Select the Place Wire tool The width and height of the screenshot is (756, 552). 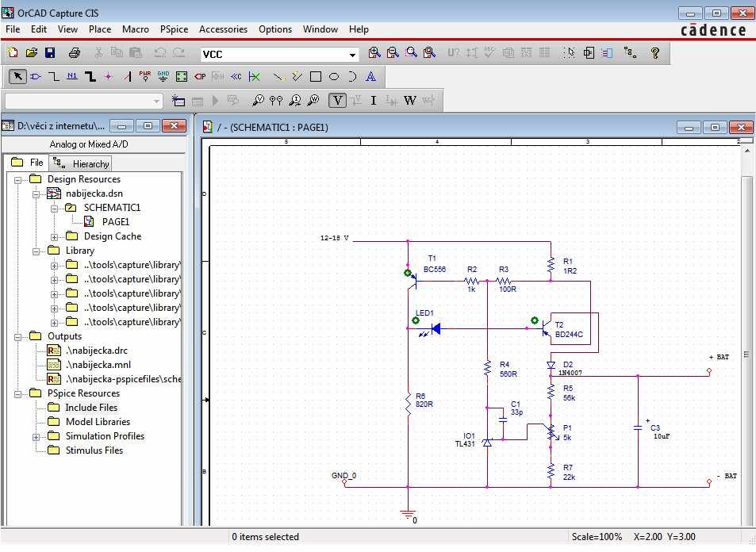[x=54, y=77]
